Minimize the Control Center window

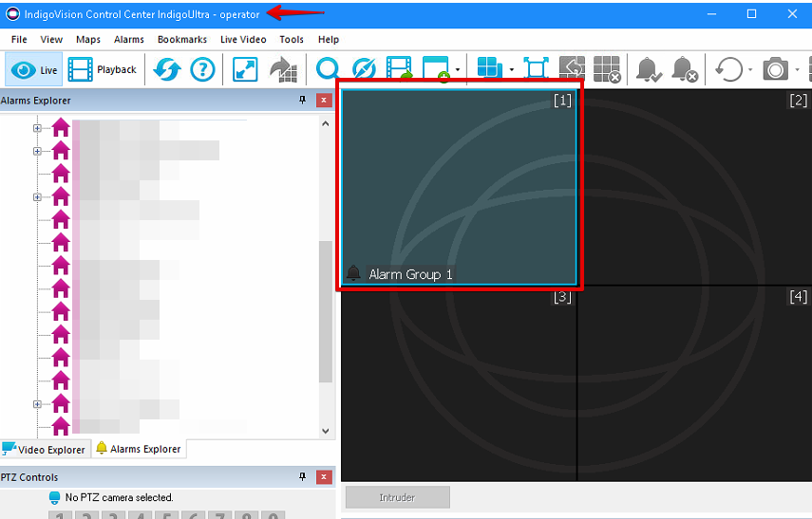tap(712, 14)
